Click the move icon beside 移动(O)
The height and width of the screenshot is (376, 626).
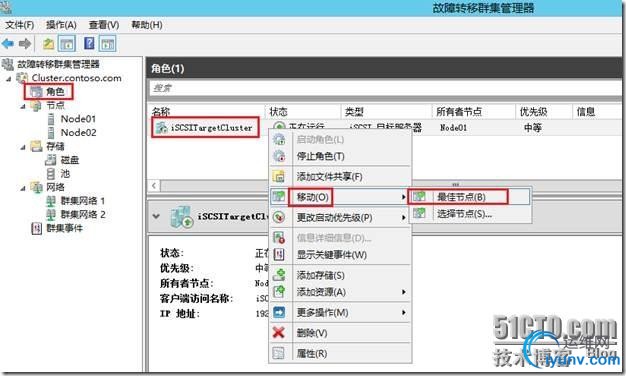pos(278,196)
